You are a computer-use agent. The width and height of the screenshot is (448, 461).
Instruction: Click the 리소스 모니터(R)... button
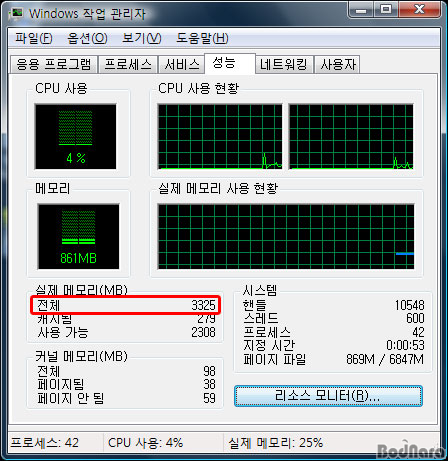click(328, 396)
